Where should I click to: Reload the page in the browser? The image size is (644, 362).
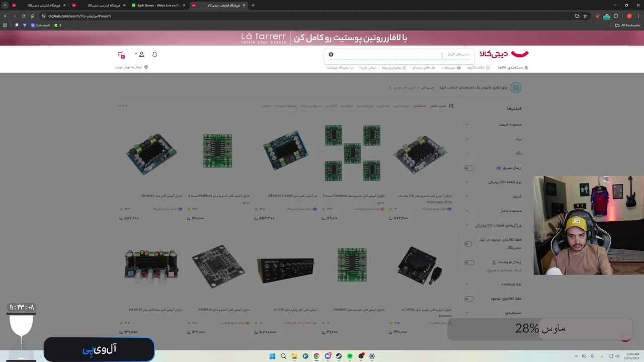click(23, 16)
